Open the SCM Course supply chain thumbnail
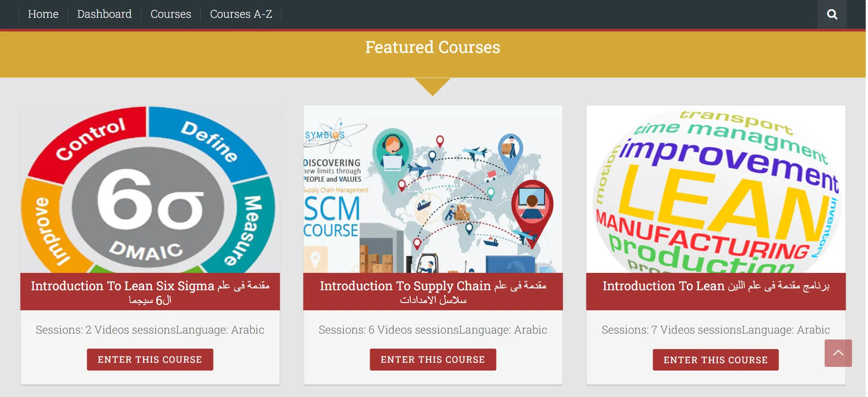 433,189
